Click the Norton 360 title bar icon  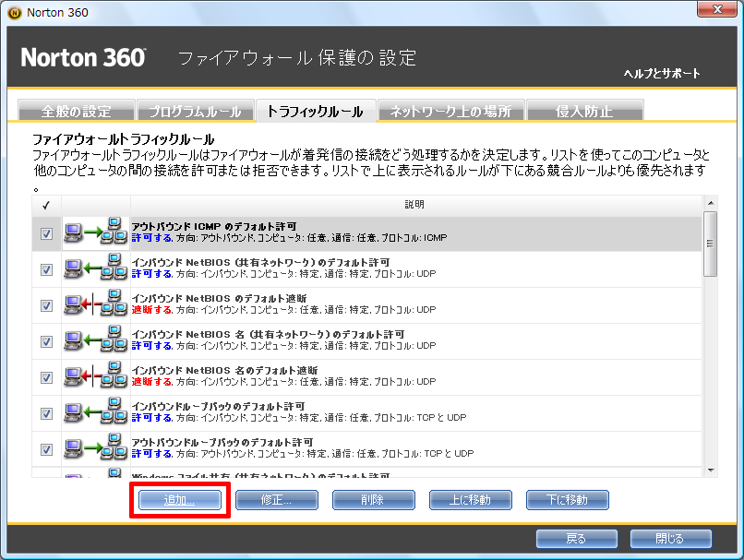[x=14, y=12]
